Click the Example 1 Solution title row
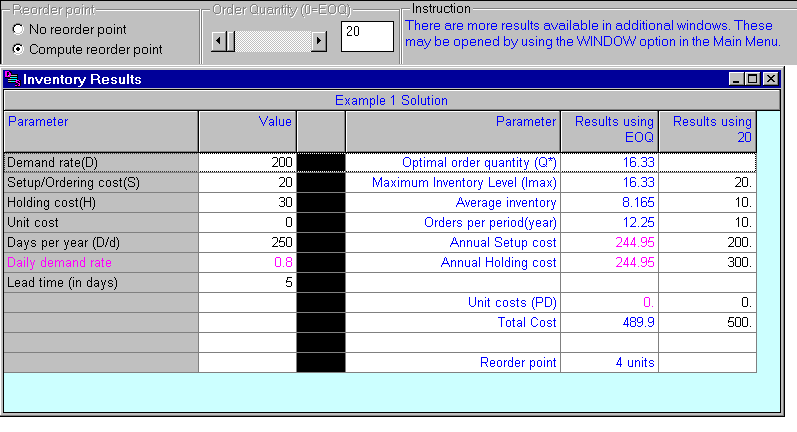The width and height of the screenshot is (797, 432). tap(391, 100)
